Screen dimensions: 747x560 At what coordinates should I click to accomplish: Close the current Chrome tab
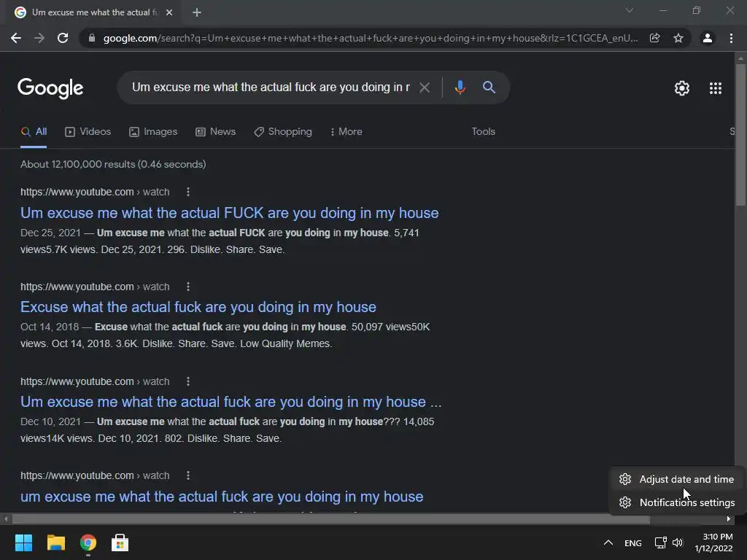[169, 12]
